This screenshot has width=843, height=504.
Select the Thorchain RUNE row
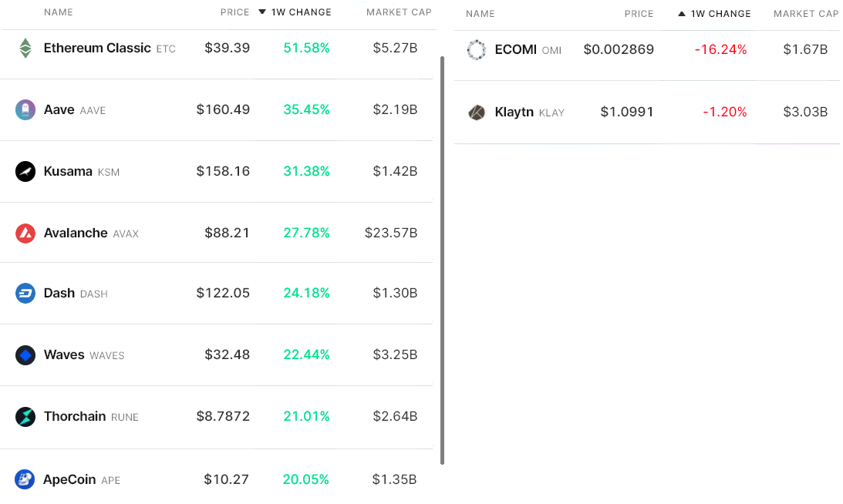click(x=217, y=417)
